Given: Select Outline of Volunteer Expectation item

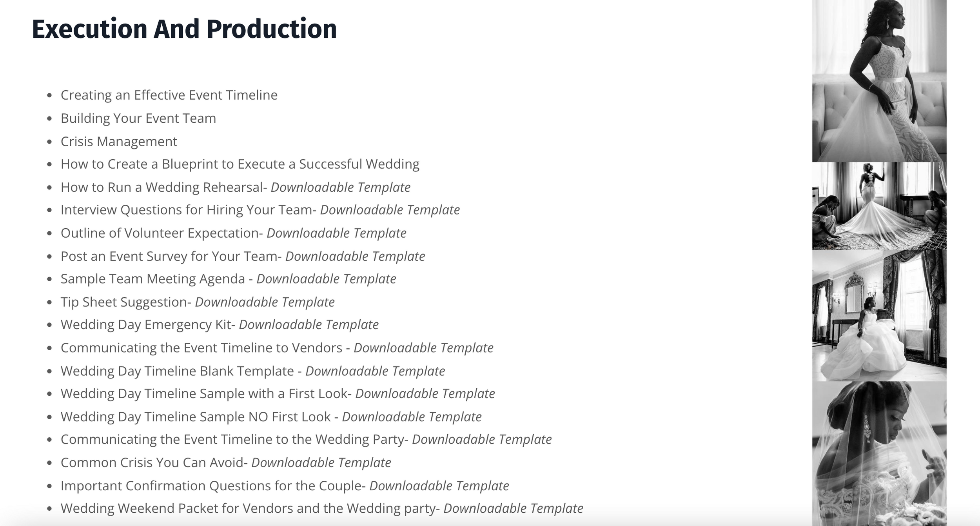Looking at the screenshot, I should [234, 233].
